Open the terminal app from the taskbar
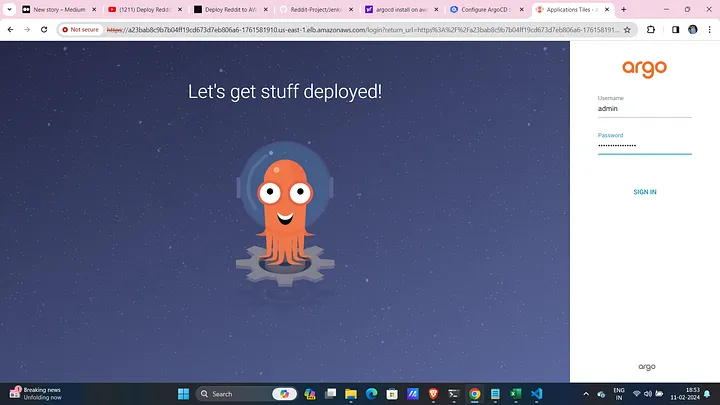Image resolution: width=720 pixels, height=405 pixels. (454, 394)
